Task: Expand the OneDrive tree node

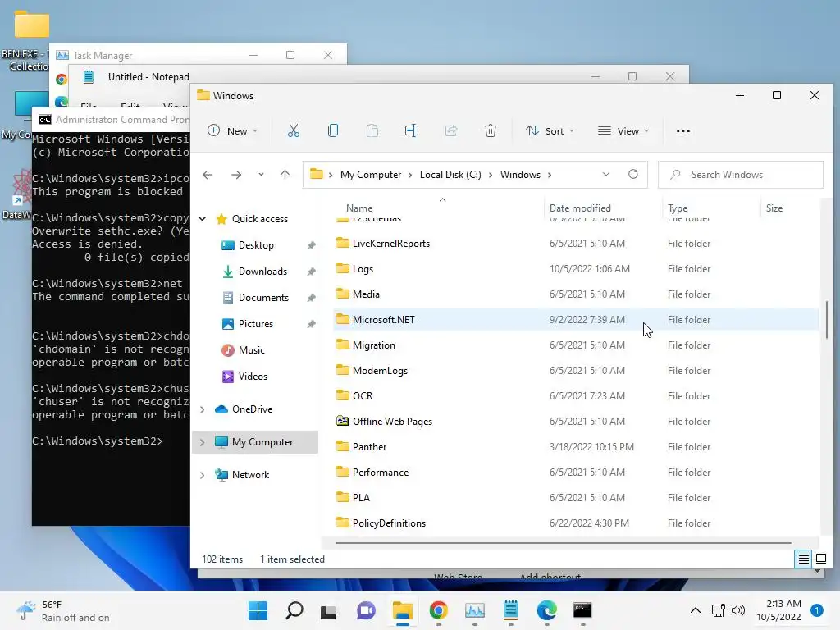Action: pos(203,409)
